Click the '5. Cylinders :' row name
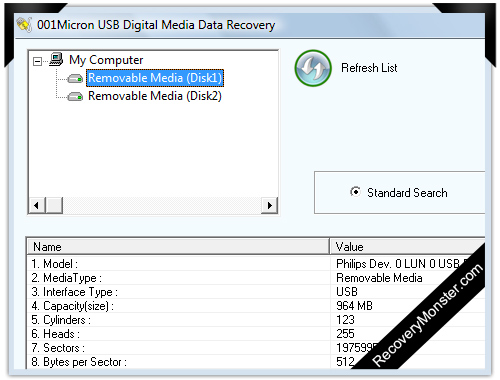Image resolution: width=500 pixels, height=380 pixels. pyautogui.click(x=61, y=320)
